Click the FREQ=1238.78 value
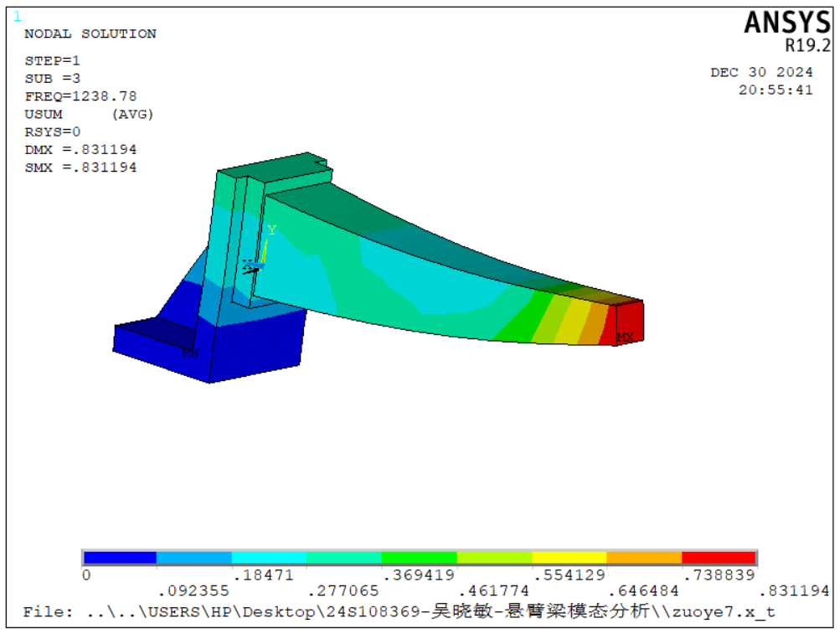Image resolution: width=840 pixels, height=634 pixels. (x=80, y=96)
